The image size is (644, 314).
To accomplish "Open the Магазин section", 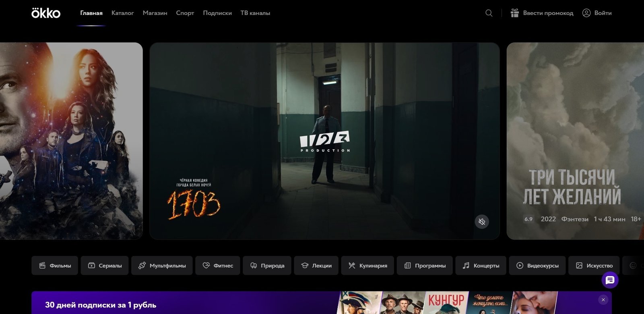I will point(155,13).
